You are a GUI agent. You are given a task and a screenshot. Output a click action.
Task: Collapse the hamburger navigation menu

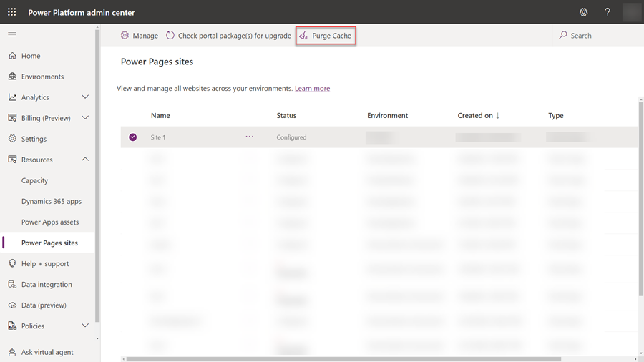click(12, 34)
